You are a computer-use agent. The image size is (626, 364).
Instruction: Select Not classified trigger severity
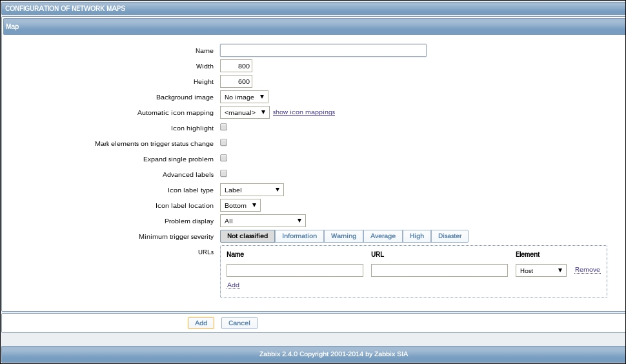point(247,236)
